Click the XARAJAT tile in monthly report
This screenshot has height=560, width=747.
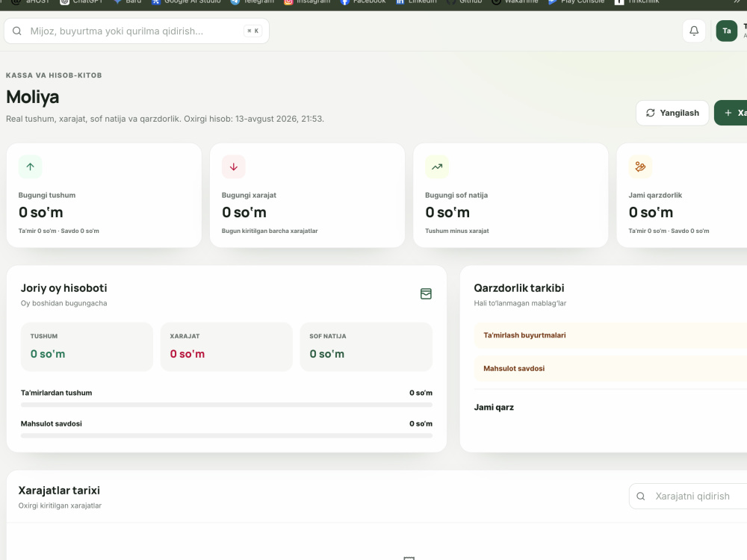click(x=226, y=346)
